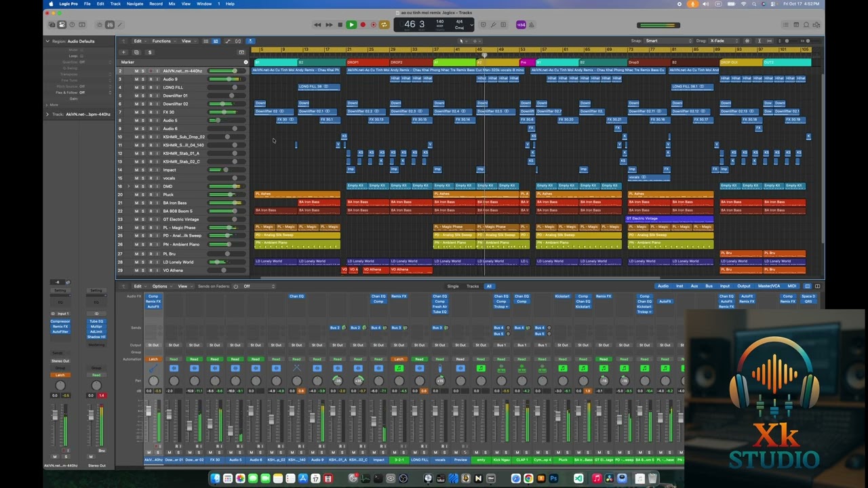
Task: Toggle Cycle mode in the transport
Action: coord(384,25)
